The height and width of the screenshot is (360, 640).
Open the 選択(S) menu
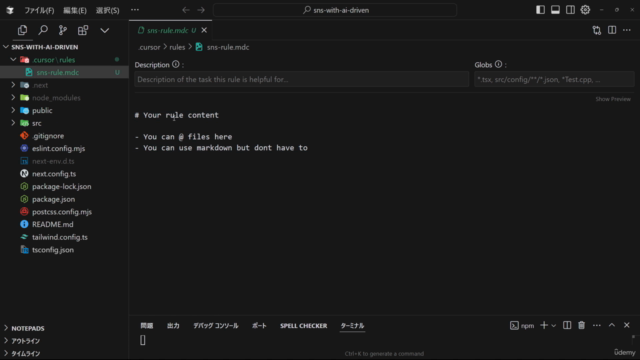point(107,10)
